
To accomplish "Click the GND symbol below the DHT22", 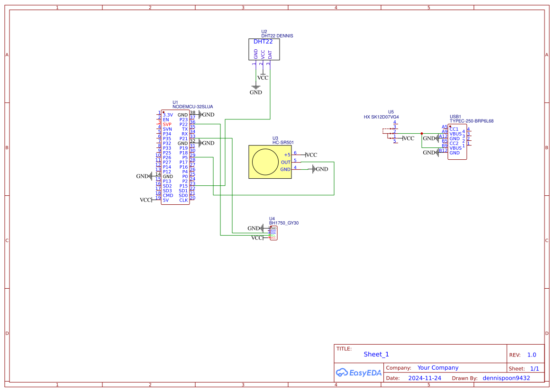I will [255, 88].
